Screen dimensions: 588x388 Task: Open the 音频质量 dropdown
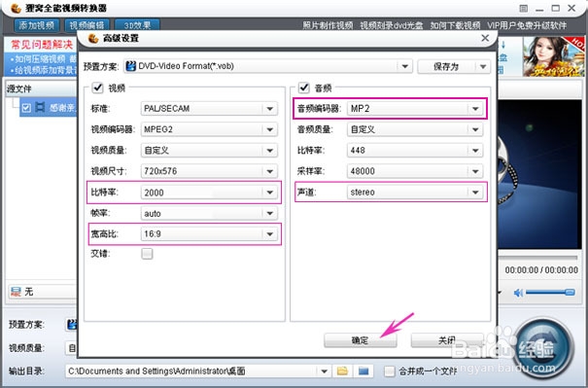tap(475, 129)
